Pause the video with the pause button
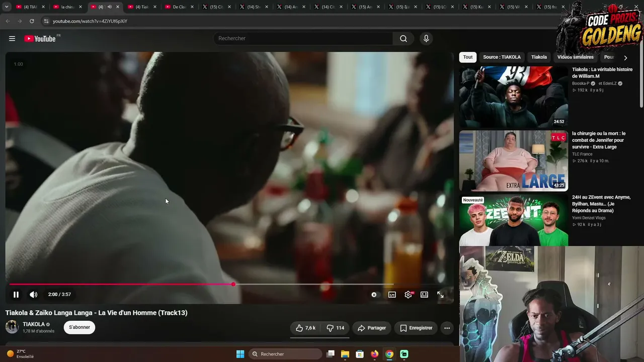The image size is (644, 362). coord(16,295)
